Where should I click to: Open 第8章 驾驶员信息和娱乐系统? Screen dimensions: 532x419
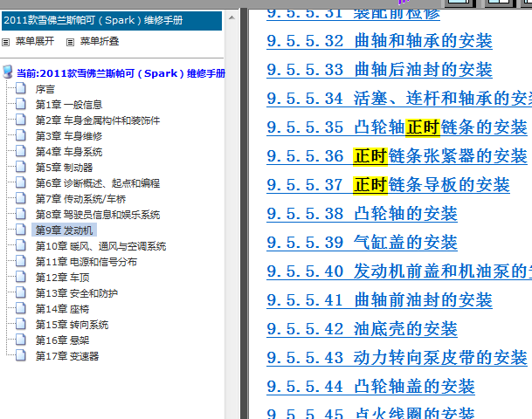pyautogui.click(x=98, y=215)
